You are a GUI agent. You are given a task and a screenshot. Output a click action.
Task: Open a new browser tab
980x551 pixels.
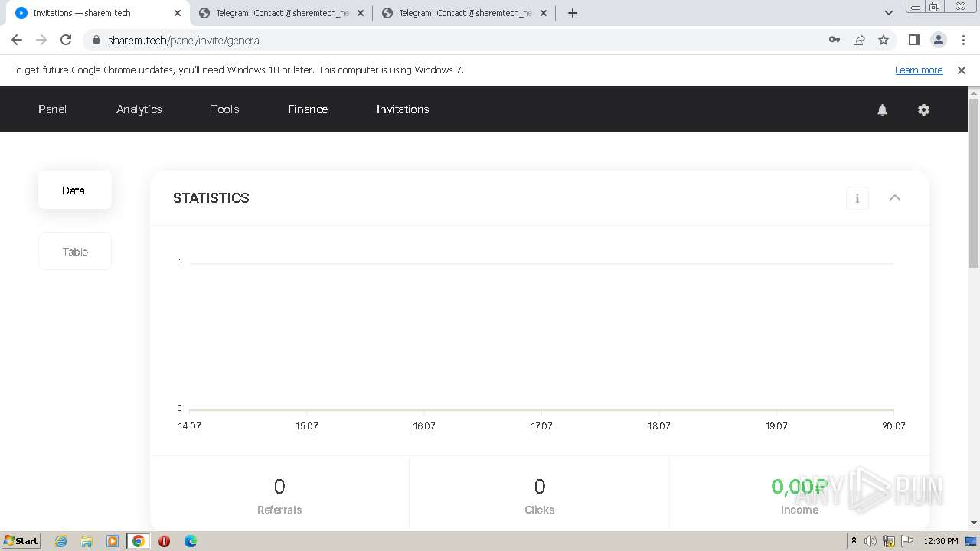pyautogui.click(x=573, y=13)
